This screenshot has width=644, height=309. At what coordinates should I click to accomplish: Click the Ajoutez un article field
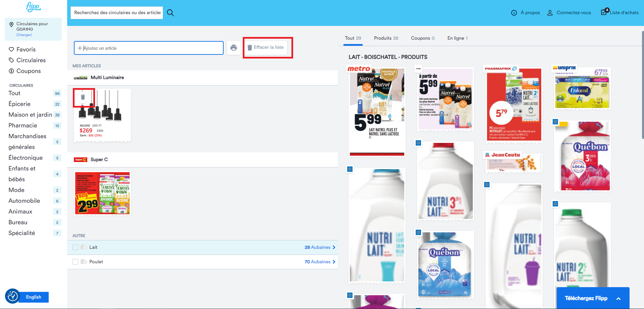coord(149,48)
